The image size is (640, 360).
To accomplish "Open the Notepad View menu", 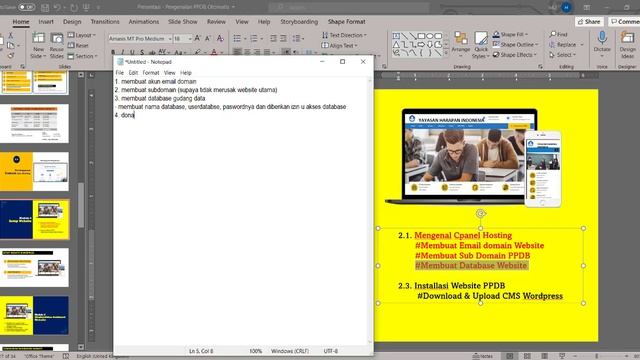I will (169, 73).
